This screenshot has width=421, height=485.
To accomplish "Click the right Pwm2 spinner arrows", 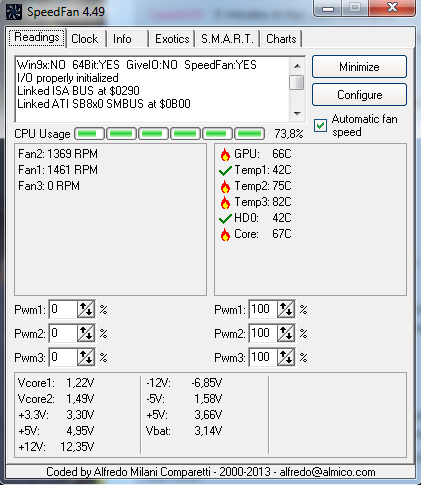I will tap(286, 333).
